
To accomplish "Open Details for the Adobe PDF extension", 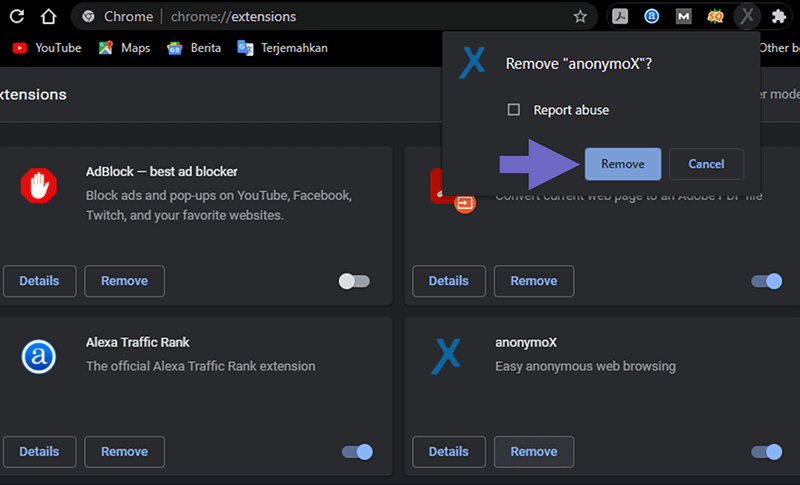I will 448,281.
